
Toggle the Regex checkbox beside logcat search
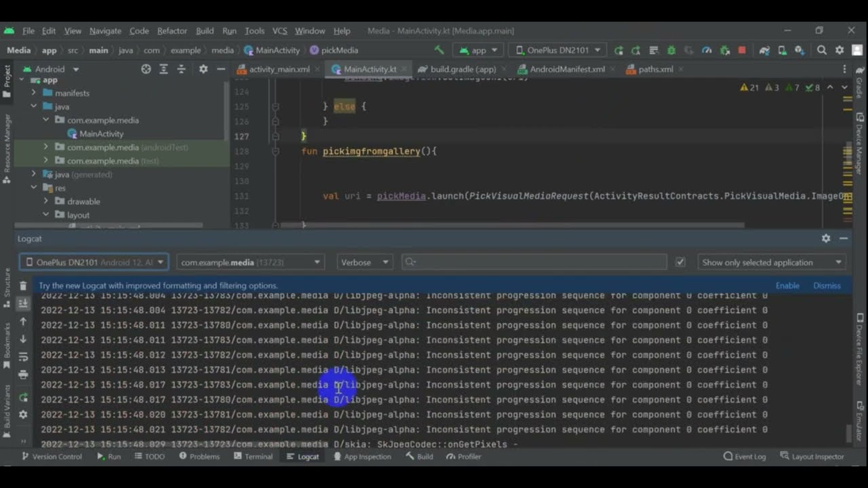point(680,262)
